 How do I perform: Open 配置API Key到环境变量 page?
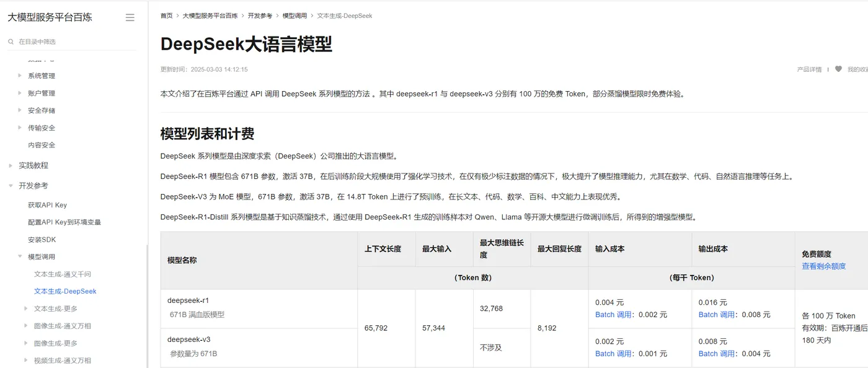(64, 222)
